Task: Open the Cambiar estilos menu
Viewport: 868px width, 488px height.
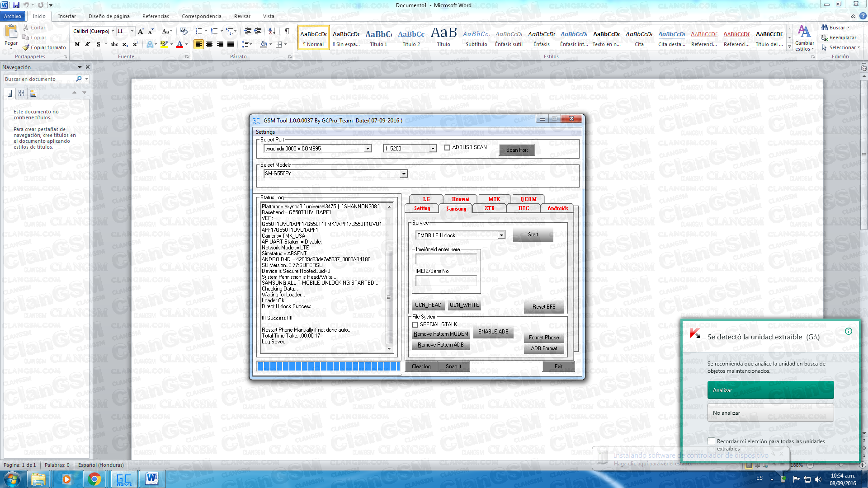Action: pos(804,38)
